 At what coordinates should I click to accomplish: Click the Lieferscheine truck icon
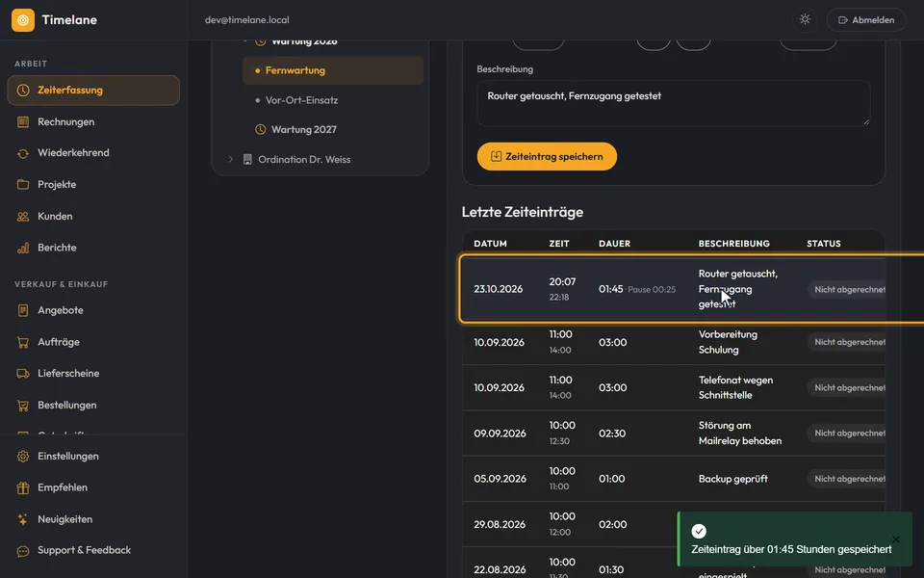[23, 374]
